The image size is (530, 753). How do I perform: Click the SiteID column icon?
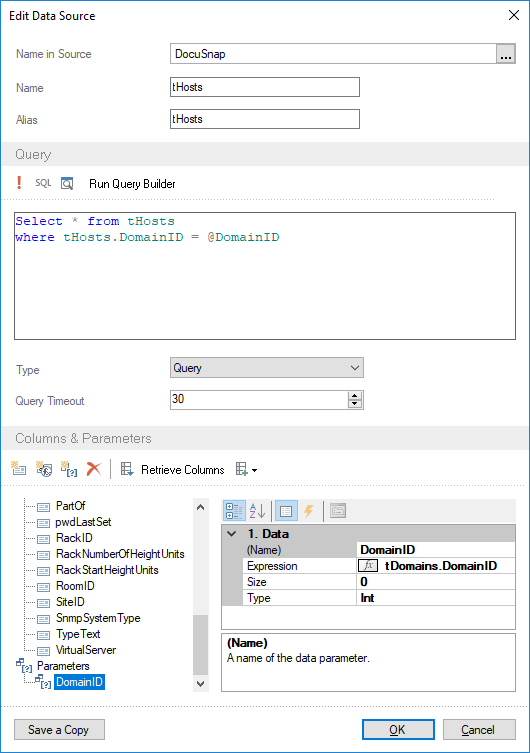[x=44, y=603]
